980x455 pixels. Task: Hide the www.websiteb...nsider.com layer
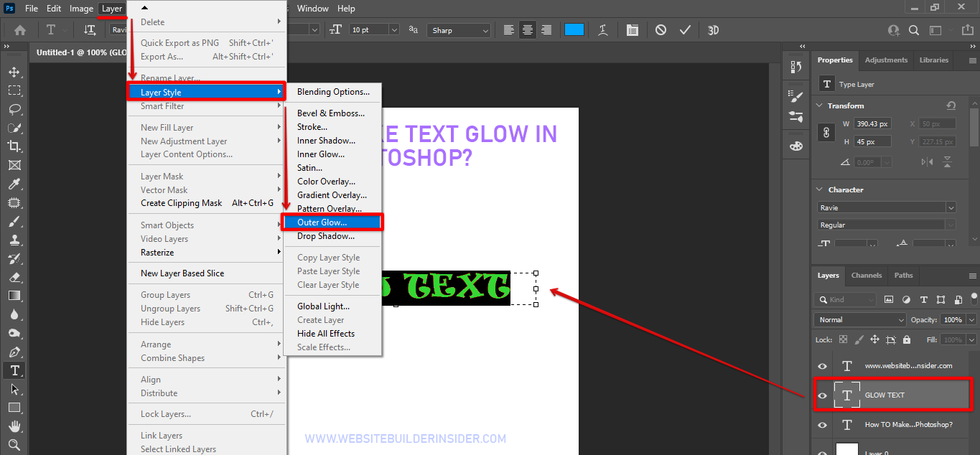823,366
